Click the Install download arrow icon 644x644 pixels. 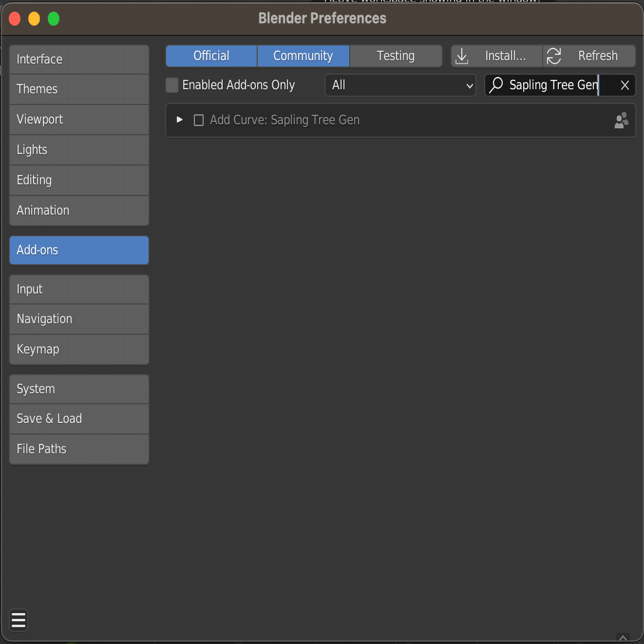click(462, 56)
